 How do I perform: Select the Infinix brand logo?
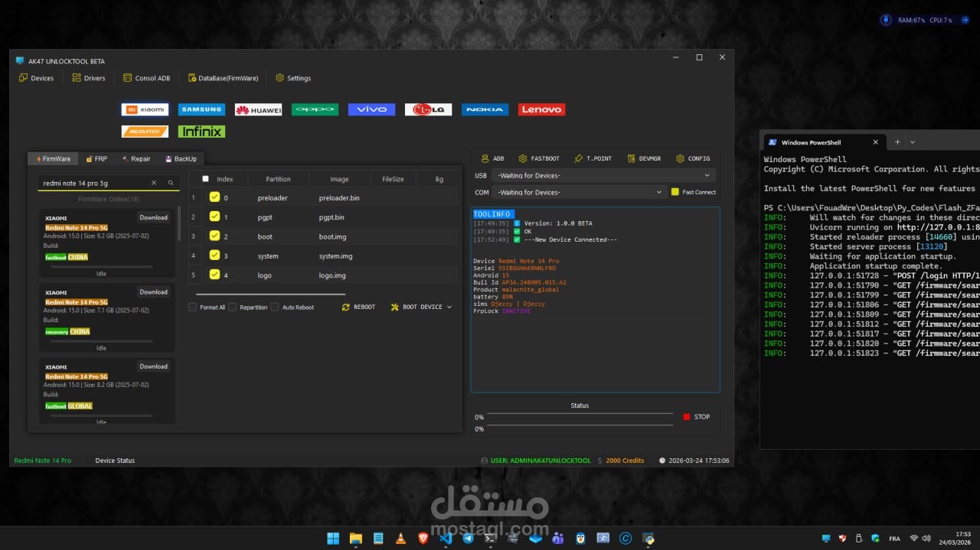pyautogui.click(x=201, y=132)
